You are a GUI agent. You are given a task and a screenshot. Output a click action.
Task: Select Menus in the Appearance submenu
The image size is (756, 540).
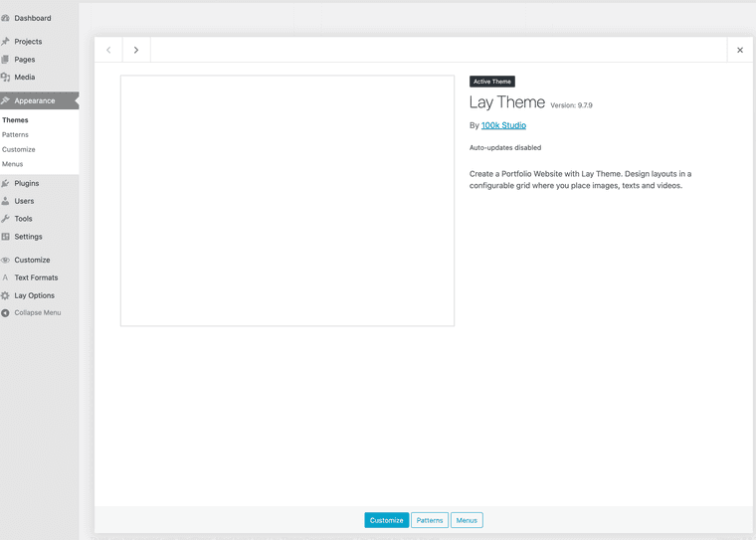[x=12, y=164]
